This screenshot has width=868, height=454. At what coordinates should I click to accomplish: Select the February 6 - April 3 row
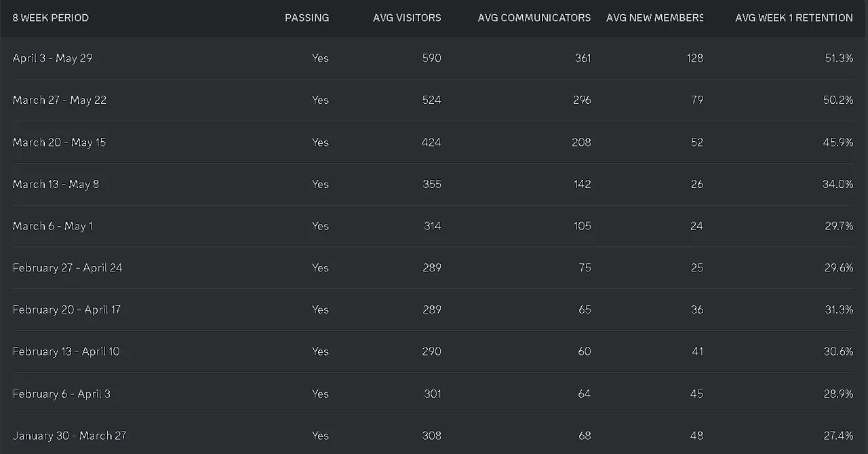click(x=433, y=394)
